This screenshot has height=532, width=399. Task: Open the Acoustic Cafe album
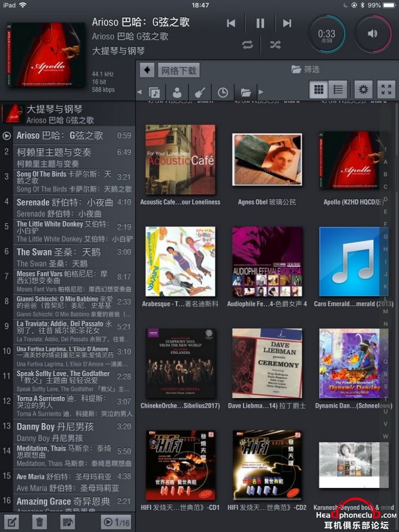click(180, 160)
